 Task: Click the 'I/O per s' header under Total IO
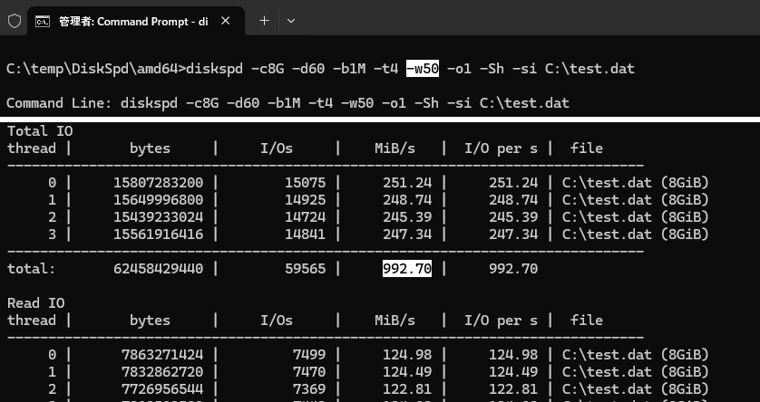[x=501, y=148]
